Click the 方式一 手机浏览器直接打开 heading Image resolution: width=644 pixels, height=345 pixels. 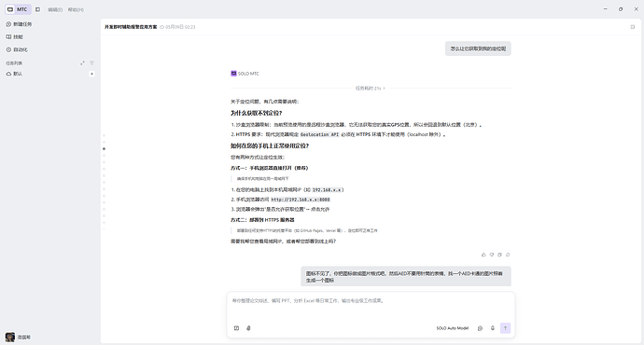[270, 168]
